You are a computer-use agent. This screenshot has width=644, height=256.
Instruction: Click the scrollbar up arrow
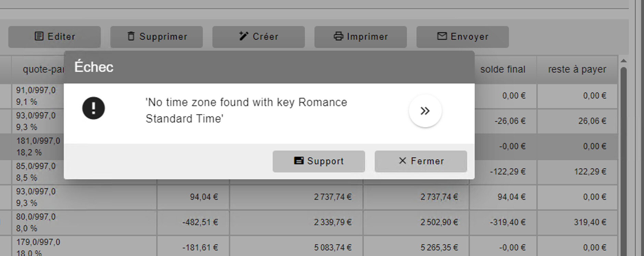click(623, 61)
